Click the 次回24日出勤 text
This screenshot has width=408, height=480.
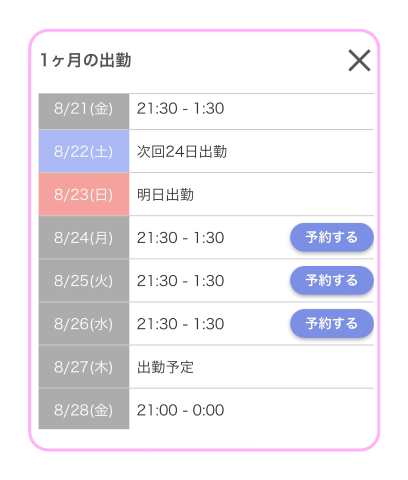(x=182, y=152)
